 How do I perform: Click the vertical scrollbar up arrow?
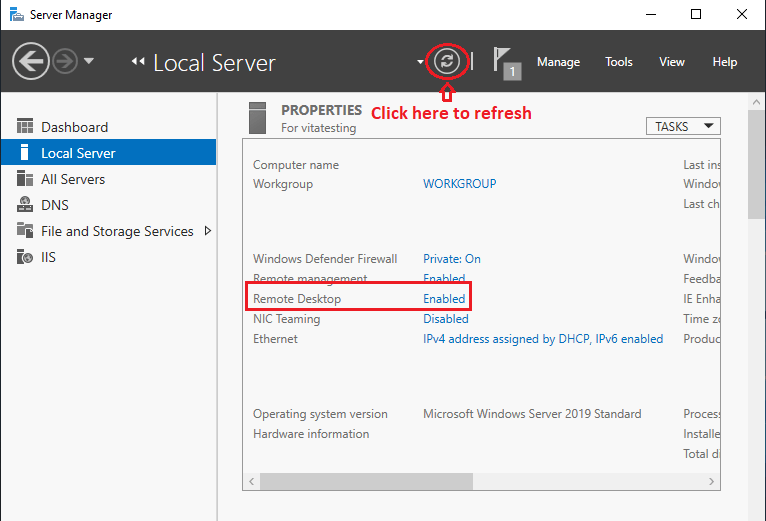[x=756, y=102]
